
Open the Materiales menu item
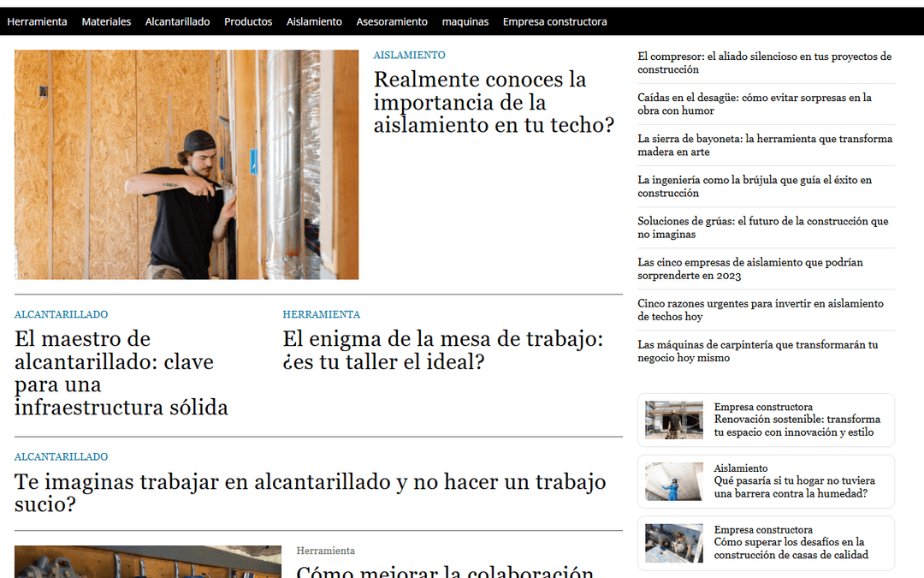[106, 21]
